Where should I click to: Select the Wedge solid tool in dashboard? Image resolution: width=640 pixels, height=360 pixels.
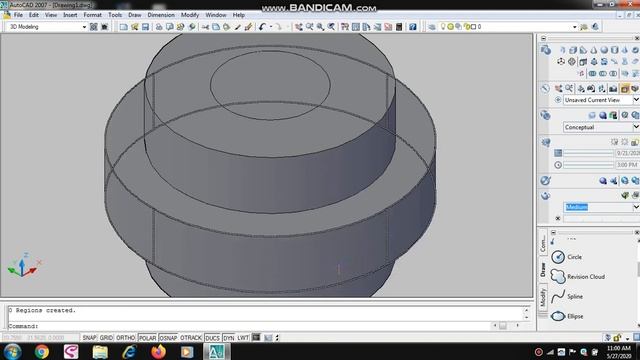(x=583, y=50)
